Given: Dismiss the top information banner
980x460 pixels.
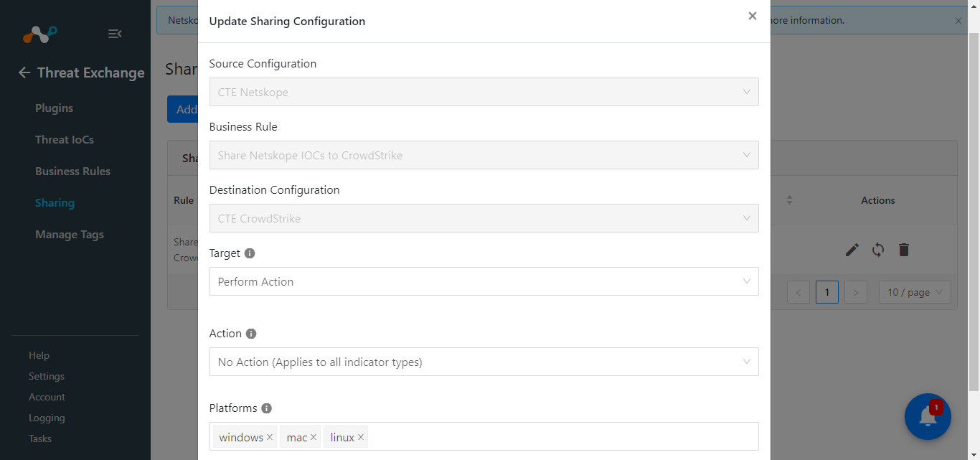Looking at the screenshot, I should 958,21.
